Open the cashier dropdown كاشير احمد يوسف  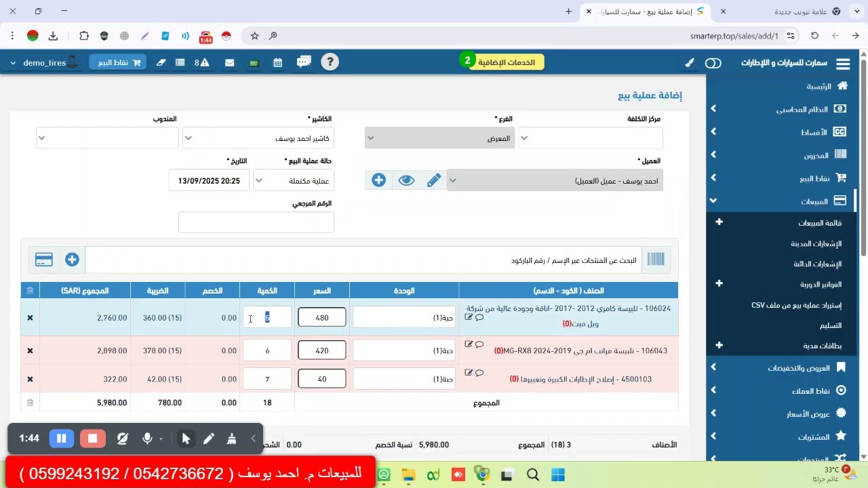click(x=258, y=138)
